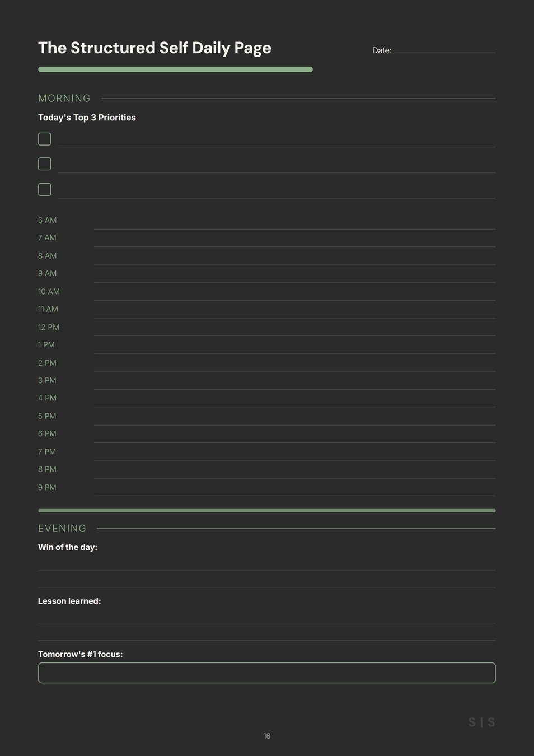The image size is (534, 756).
Task: Click the EVENING section heading
Action: [62, 529]
